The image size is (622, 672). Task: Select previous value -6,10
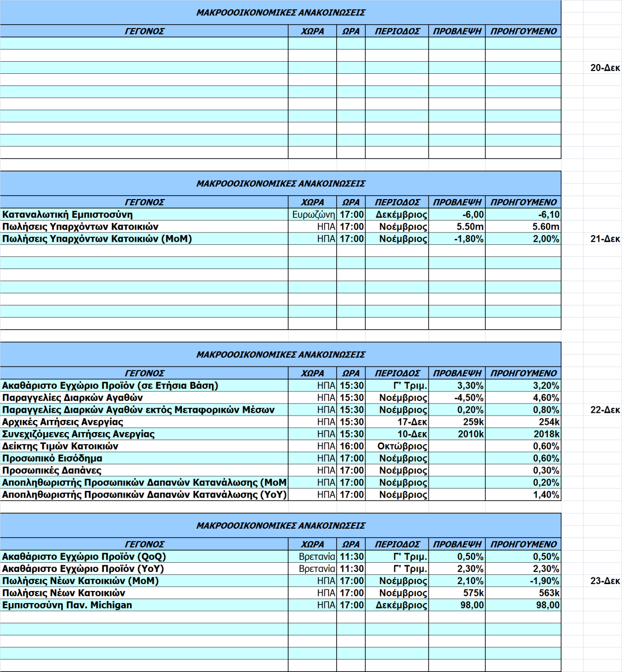pyautogui.click(x=523, y=215)
